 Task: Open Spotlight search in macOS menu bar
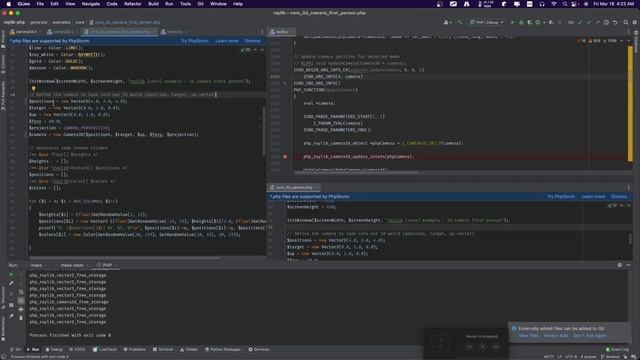click(x=565, y=4)
